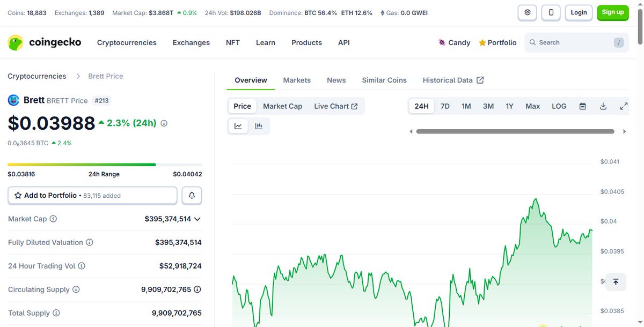Image resolution: width=644 pixels, height=327 pixels.
Task: Click the chart horizontal range scrollbar
Action: 515,131
